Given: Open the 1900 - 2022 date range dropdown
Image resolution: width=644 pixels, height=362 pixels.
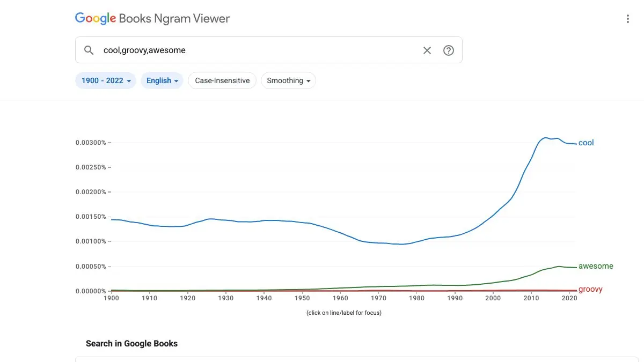Looking at the screenshot, I should [106, 80].
